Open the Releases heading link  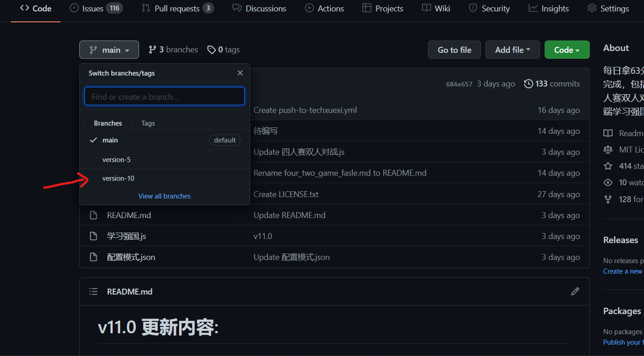pyautogui.click(x=621, y=240)
